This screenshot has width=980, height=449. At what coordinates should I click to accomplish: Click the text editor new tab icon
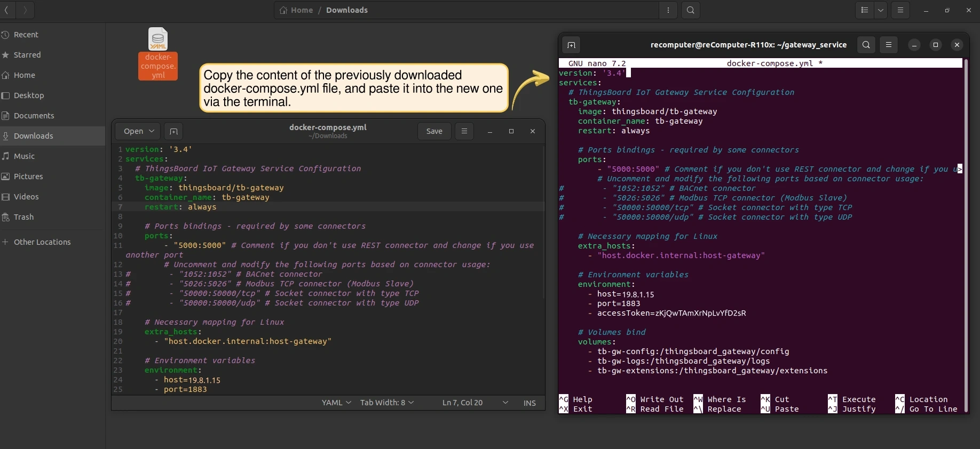click(173, 131)
